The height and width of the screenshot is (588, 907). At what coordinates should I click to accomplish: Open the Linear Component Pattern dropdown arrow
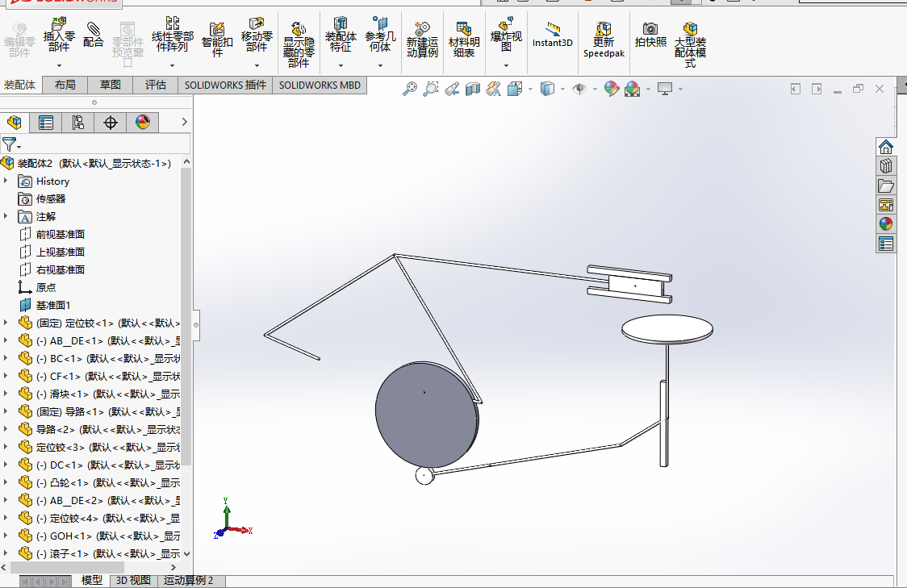173,65
